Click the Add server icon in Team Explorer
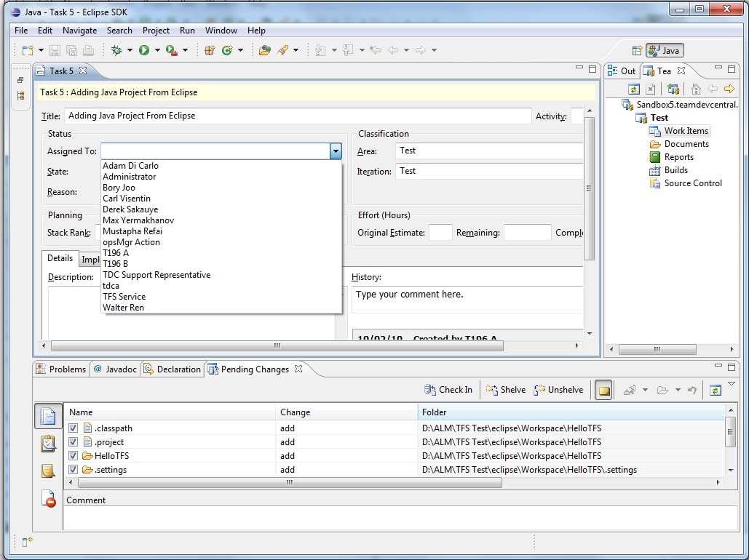Screen dimensions: 749x560 pyautogui.click(x=673, y=89)
